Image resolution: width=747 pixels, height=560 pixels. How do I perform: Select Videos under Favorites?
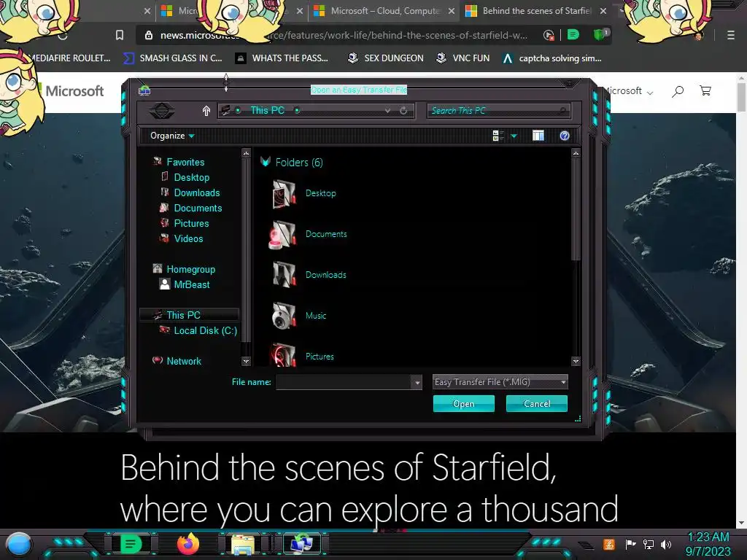[x=188, y=238]
